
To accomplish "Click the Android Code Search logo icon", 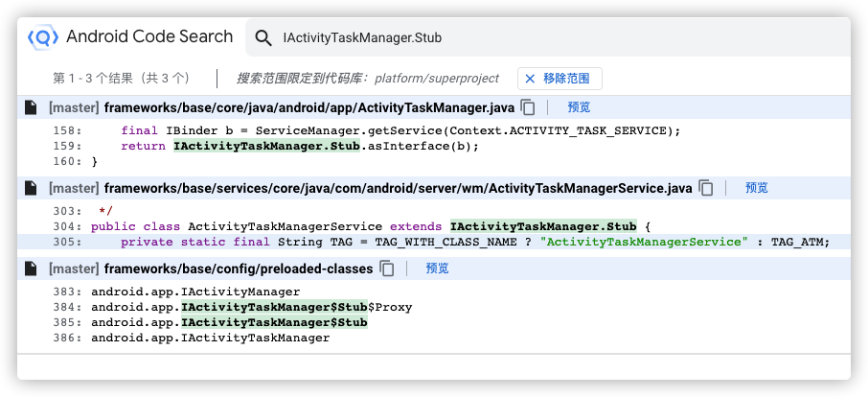I will tap(42, 37).
